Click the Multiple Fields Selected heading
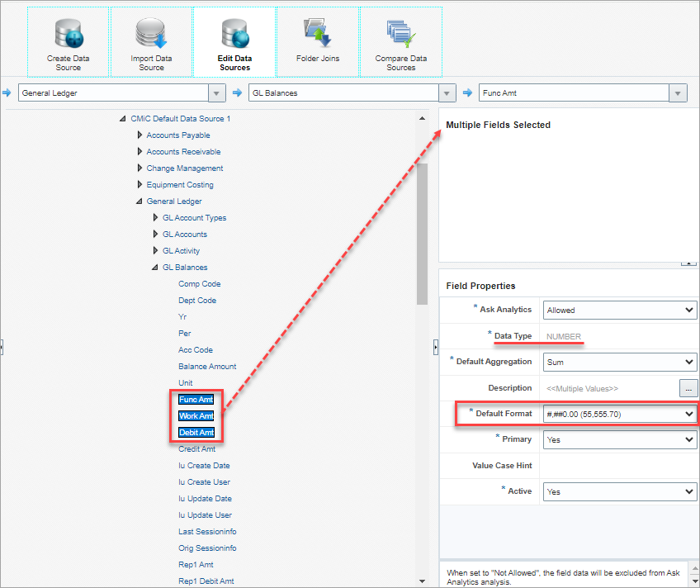The height and width of the screenshot is (588, 700). click(x=499, y=125)
